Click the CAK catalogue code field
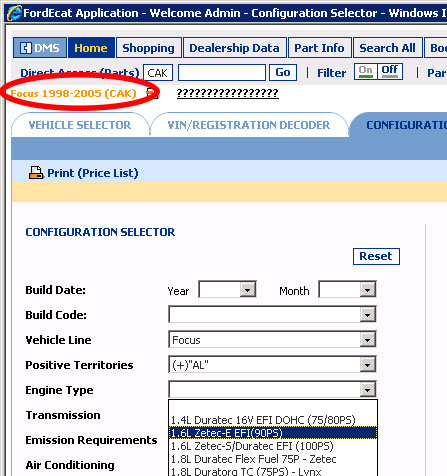This screenshot has width=447, height=476. (158, 73)
